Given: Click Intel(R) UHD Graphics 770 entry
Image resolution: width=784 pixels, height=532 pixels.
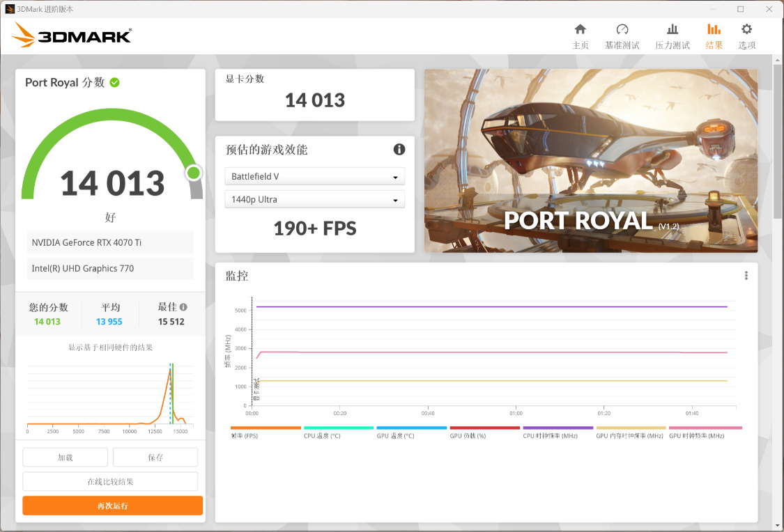Looking at the screenshot, I should (110, 268).
